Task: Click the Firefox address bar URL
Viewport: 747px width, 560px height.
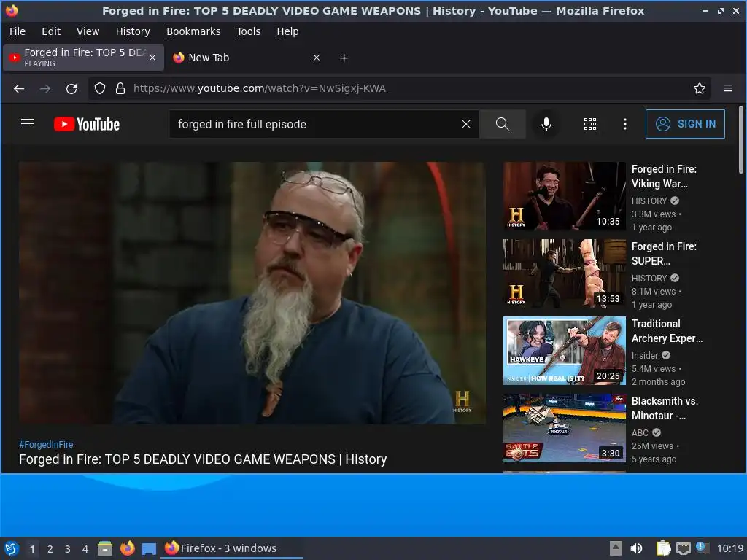Action: point(260,88)
